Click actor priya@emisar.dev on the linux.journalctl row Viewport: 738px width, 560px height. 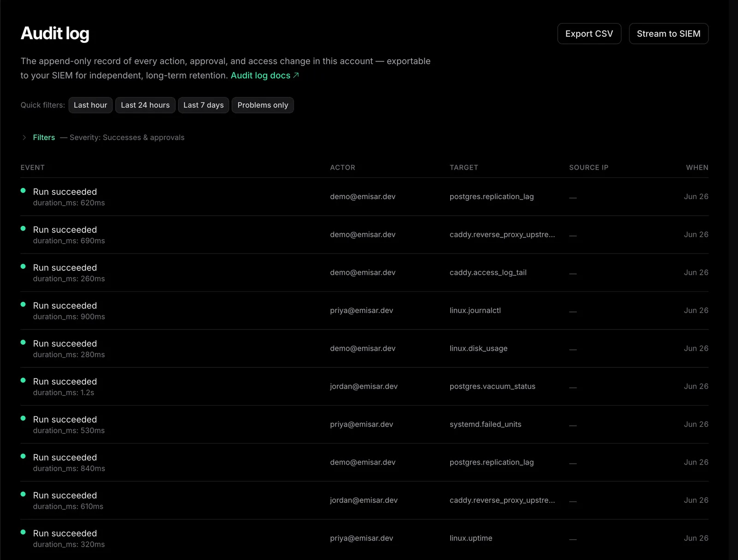pyautogui.click(x=362, y=311)
